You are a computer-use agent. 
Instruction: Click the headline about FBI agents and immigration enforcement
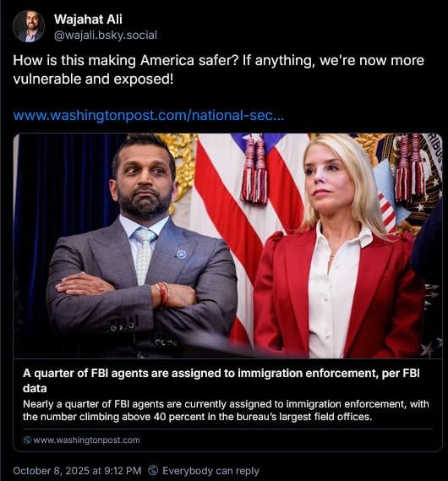221,380
